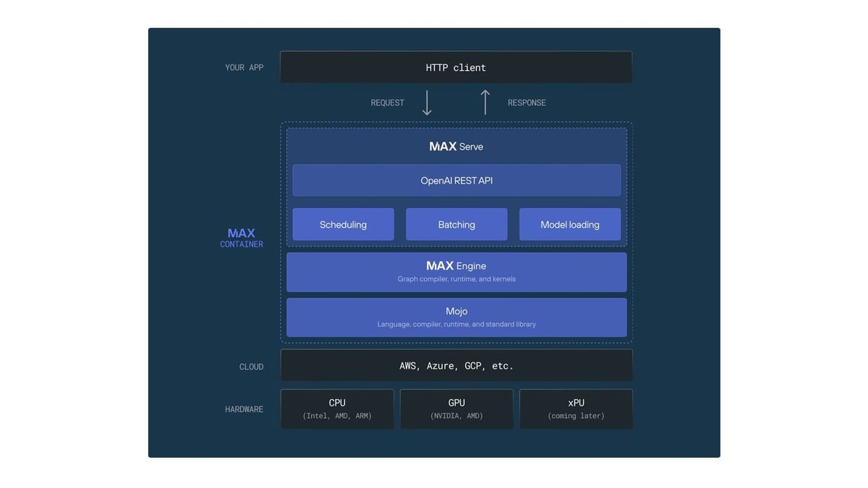Viewport: 868px width, 488px height.
Task: Click the '(coming later)' text
Action: (x=576, y=416)
